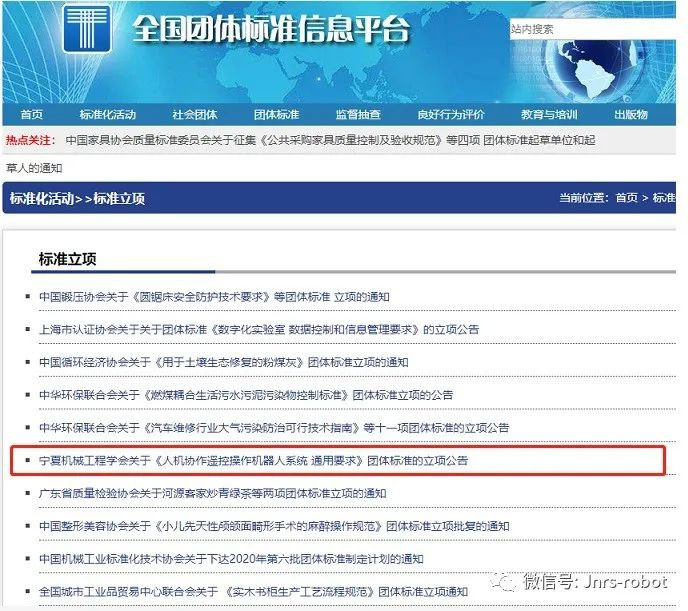Viewport: 688px width, 611px height.
Task: Open 中国锻压协会 圆锯床安全防护 notice
Action: [x=214, y=297]
